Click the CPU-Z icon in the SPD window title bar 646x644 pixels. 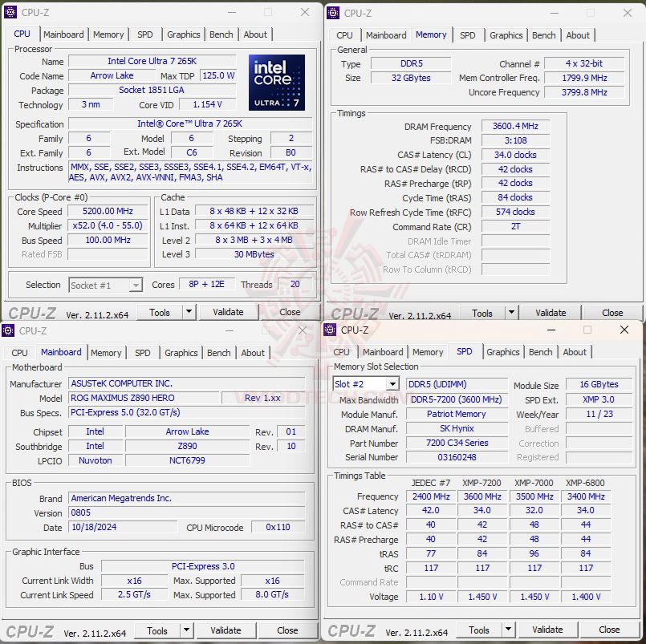point(330,330)
